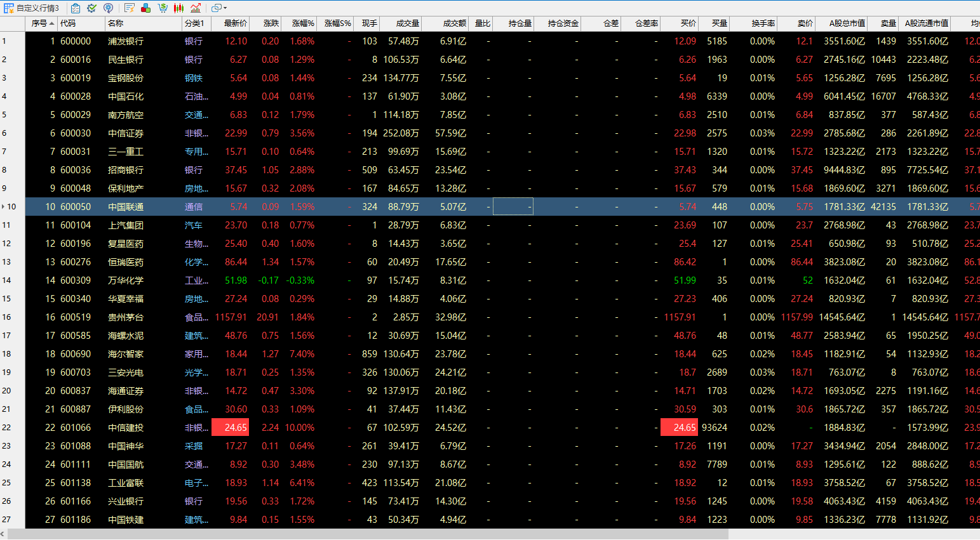The image size is (980, 540).
Task: Click the A股流通市值 column header
Action: click(925, 23)
